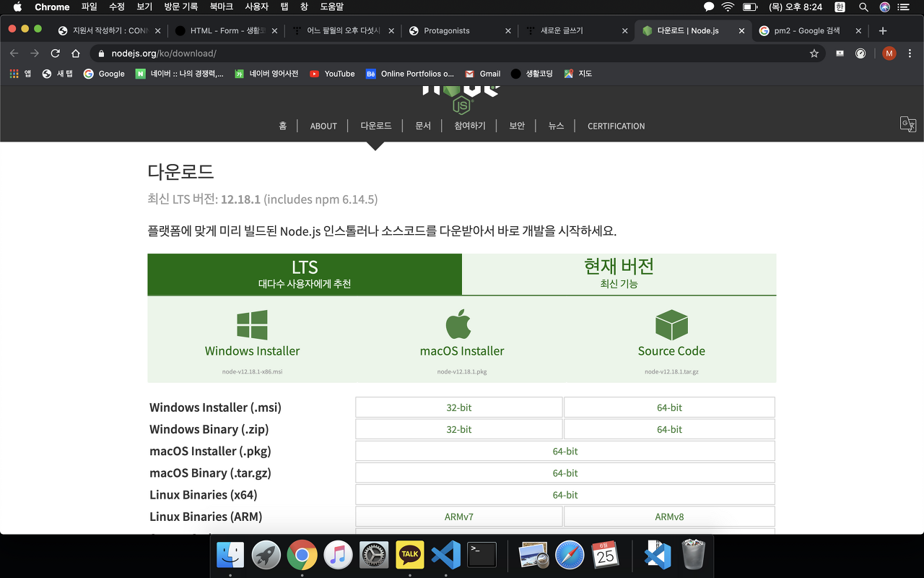Download Linux Binaries ARMv7
Viewport: 924px width, 578px height.
[x=459, y=517]
